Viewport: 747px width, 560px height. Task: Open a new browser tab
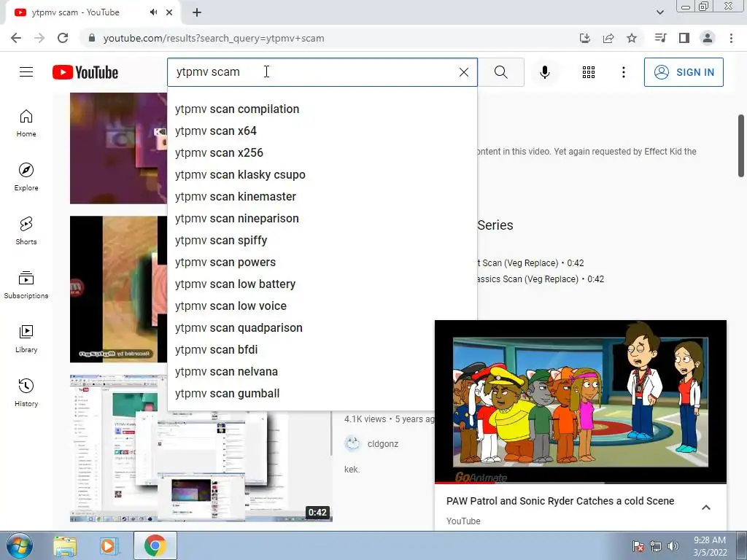pyautogui.click(x=197, y=12)
